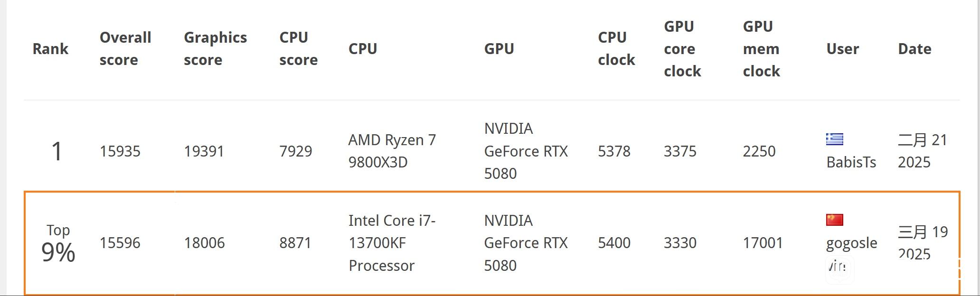The image size is (980, 296).
Task: Click the Chinese flag icon
Action: 835,220
